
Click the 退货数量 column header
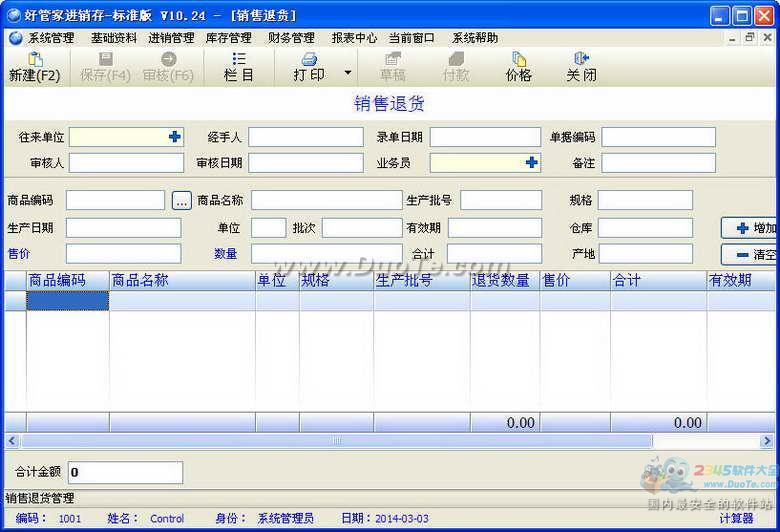click(x=505, y=281)
